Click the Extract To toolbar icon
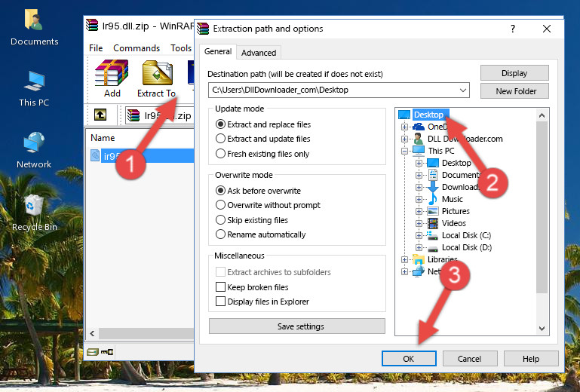This screenshot has width=580, height=392. [157, 73]
